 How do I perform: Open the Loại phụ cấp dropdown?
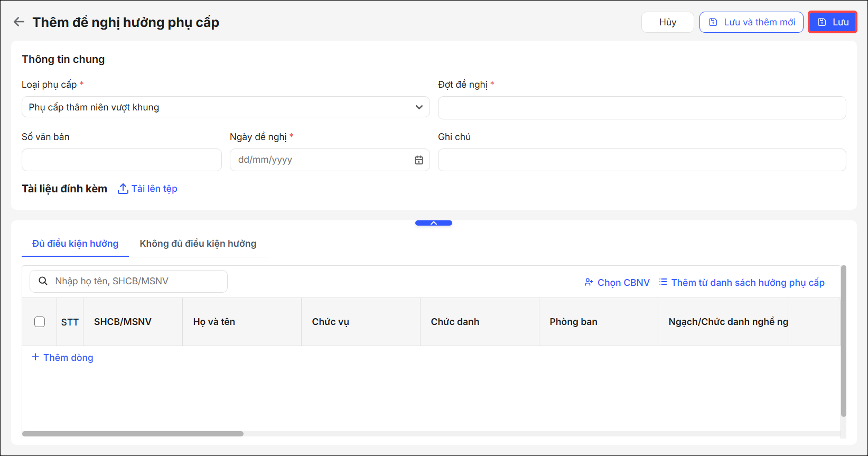226,107
